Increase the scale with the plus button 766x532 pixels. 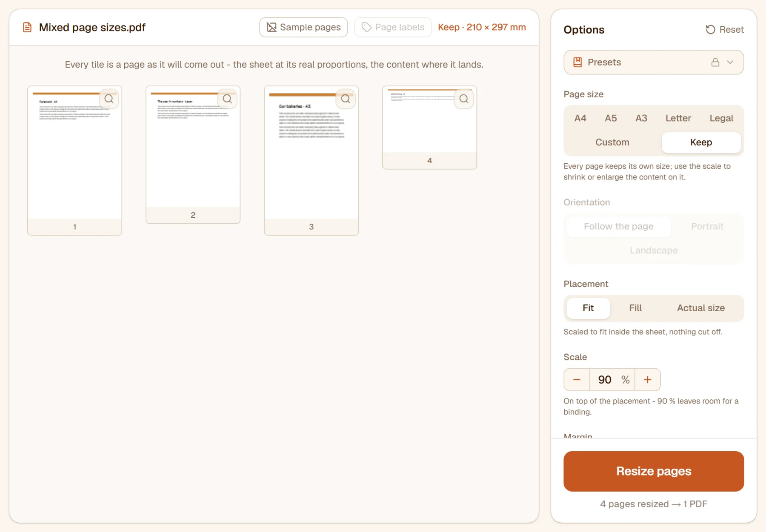coord(647,379)
